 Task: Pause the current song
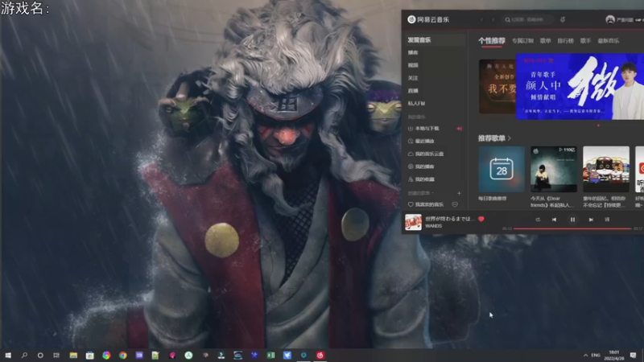(x=572, y=220)
